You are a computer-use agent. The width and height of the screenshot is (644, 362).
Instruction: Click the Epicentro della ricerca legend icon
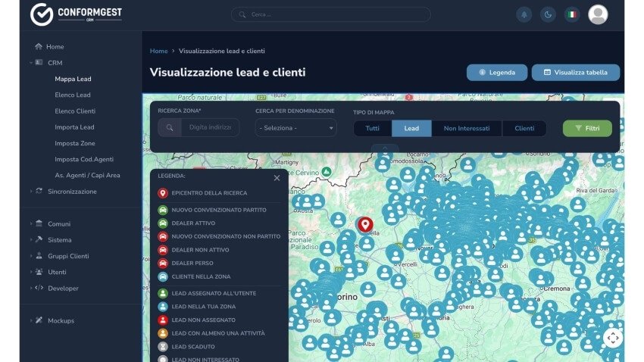(x=163, y=193)
